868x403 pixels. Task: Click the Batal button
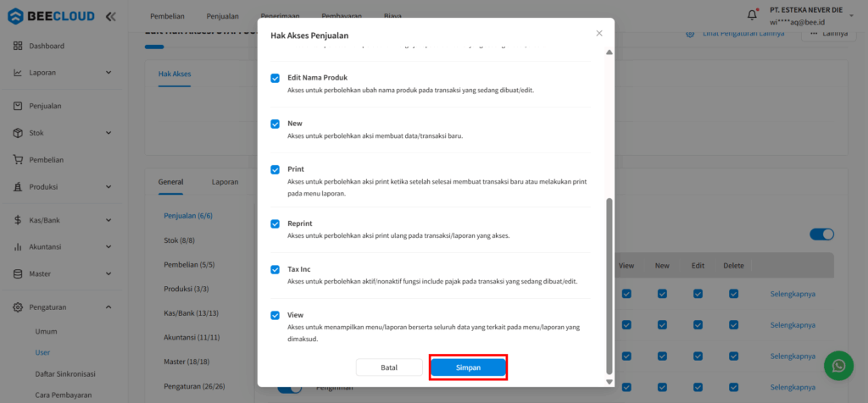[x=389, y=367]
